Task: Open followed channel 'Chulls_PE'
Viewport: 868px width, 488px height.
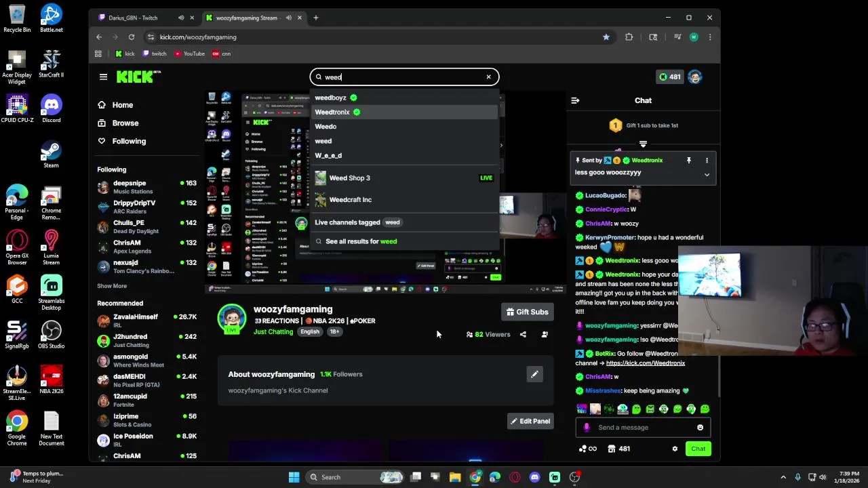Action: click(146, 226)
